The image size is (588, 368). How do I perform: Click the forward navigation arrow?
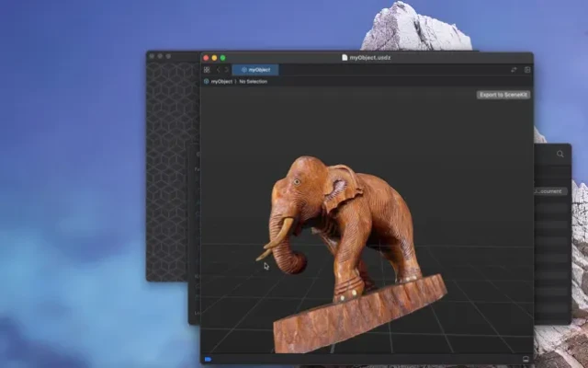click(226, 70)
